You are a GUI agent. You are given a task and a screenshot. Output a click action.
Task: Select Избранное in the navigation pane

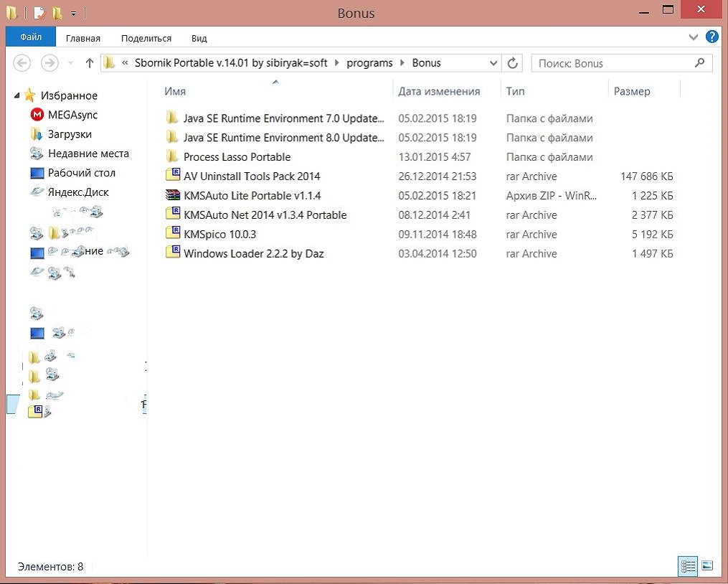click(69, 95)
